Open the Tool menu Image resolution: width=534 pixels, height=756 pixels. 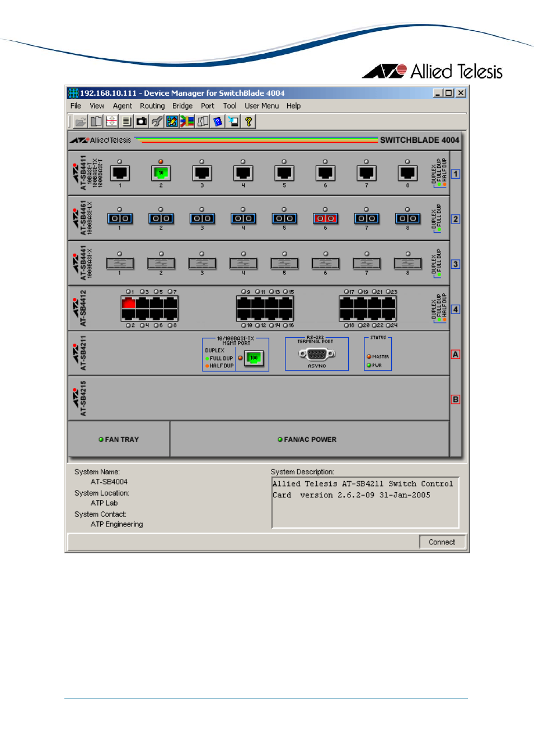(229, 106)
